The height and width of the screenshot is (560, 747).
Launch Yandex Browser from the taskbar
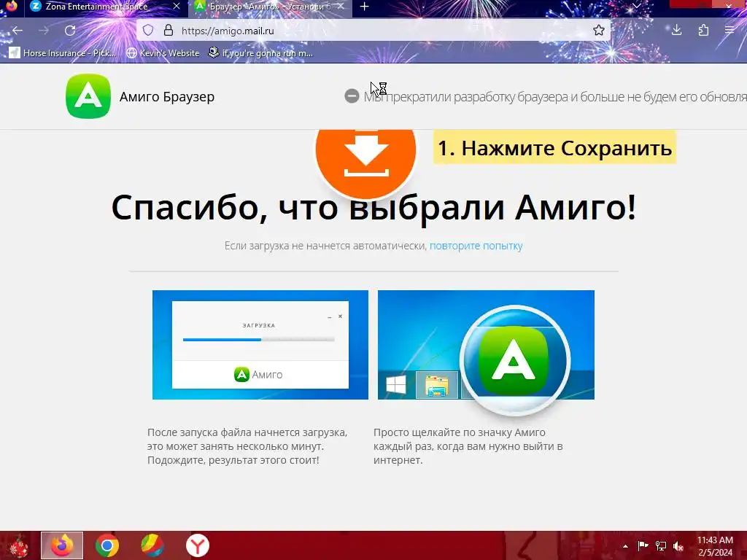(197, 545)
